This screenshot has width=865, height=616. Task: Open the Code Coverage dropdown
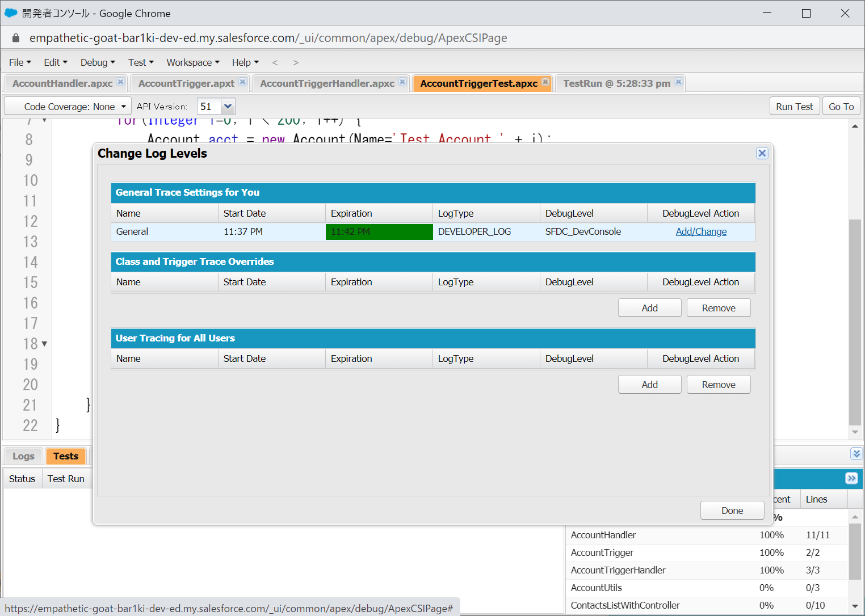pyautogui.click(x=68, y=107)
